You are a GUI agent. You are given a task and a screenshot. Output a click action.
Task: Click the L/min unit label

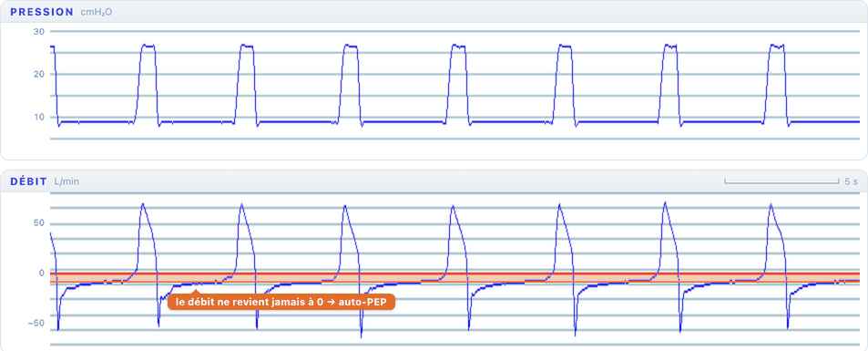point(66,181)
